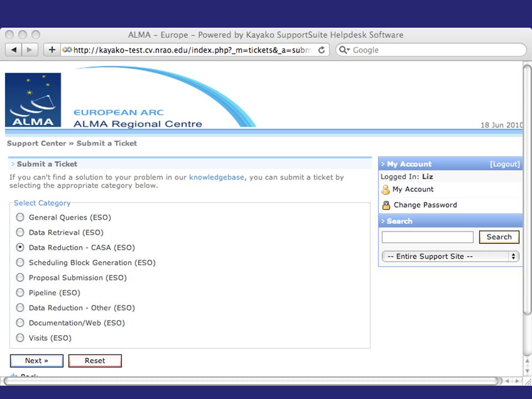Pick the Pipeline (ESO) category
Viewport: 532px width, 399px height.
point(20,293)
